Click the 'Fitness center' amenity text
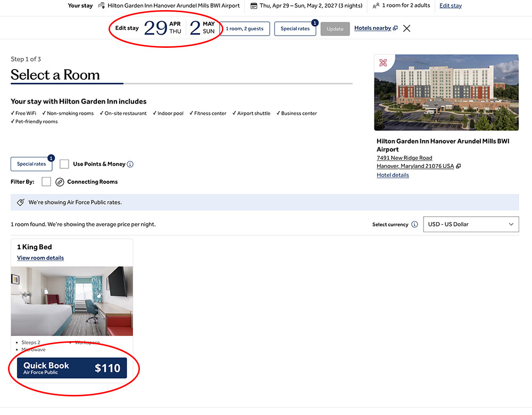Image resolution: width=532 pixels, height=415 pixels. click(210, 114)
